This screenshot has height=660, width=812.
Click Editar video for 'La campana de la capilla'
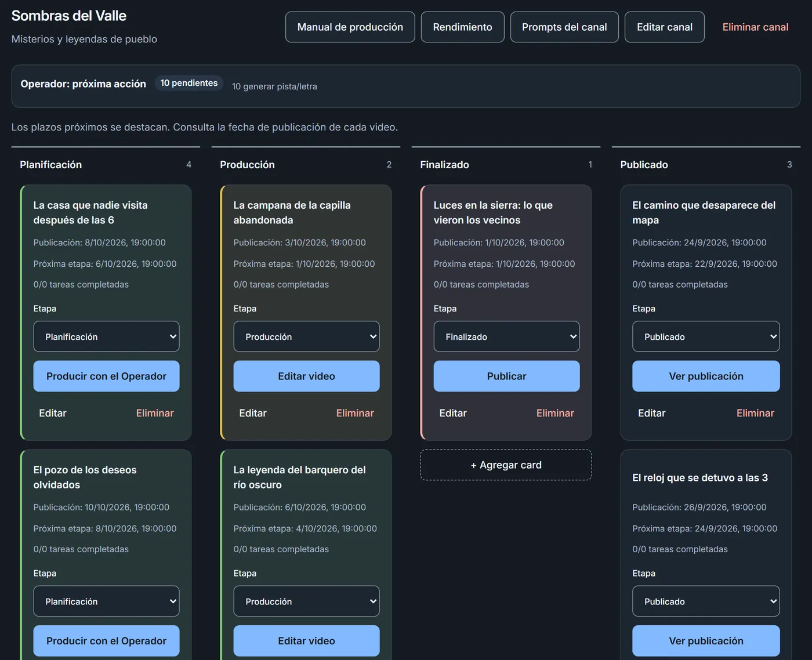[306, 376]
